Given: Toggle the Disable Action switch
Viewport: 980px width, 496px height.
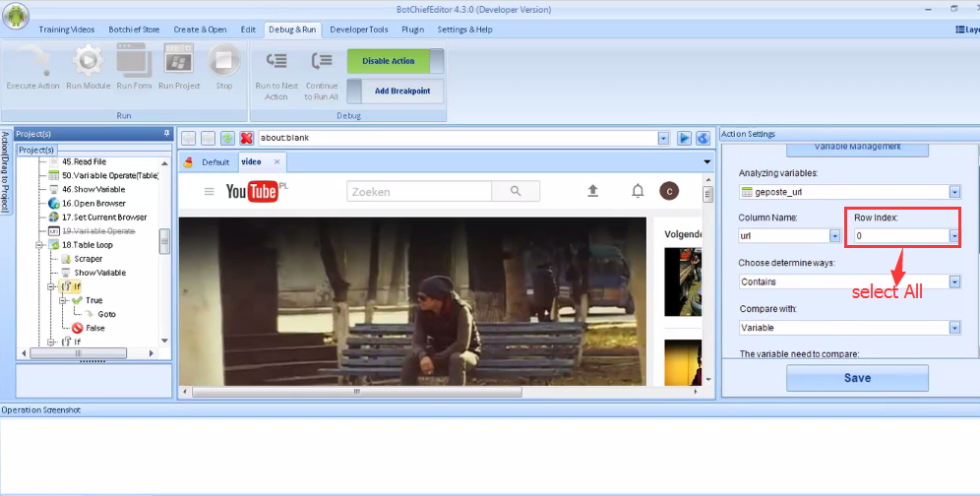Looking at the screenshot, I should click(x=396, y=61).
